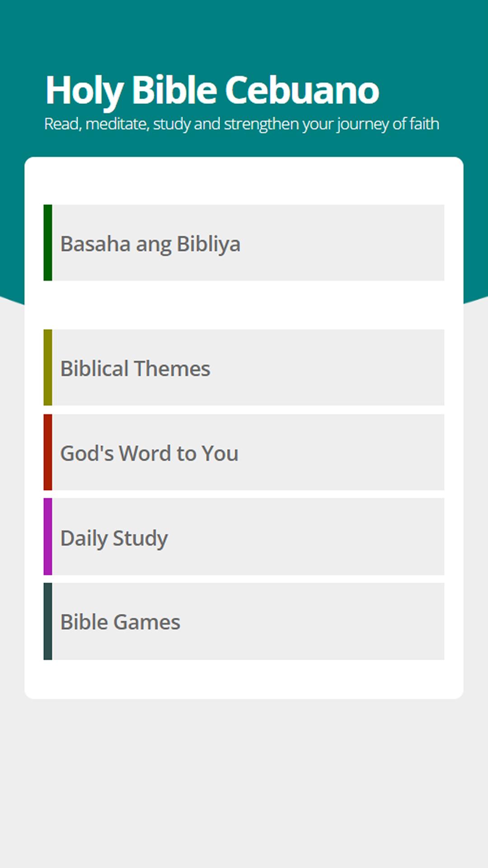The width and height of the screenshot is (488, 868).
Task: Click the 'Read, meditate, study' subtitle text
Action: [242, 124]
